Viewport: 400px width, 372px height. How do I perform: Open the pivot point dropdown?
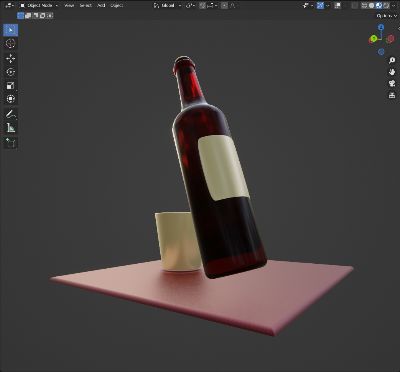190,5
